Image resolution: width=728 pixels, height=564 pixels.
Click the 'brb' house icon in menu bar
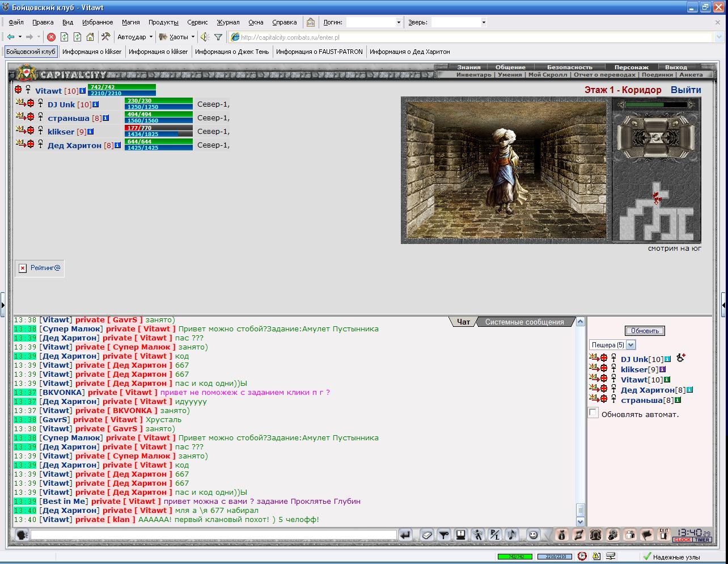click(311, 22)
